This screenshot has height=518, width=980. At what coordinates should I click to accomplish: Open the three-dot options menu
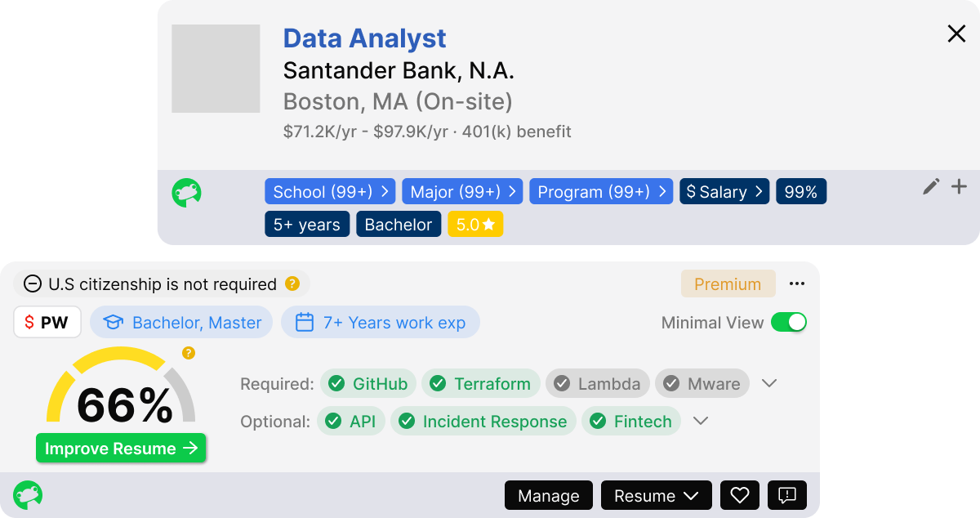click(797, 284)
